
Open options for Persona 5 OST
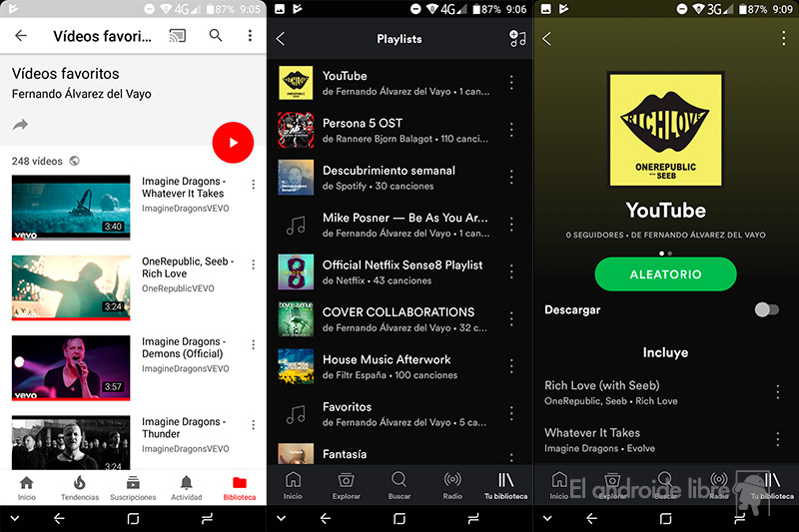pyautogui.click(x=511, y=130)
